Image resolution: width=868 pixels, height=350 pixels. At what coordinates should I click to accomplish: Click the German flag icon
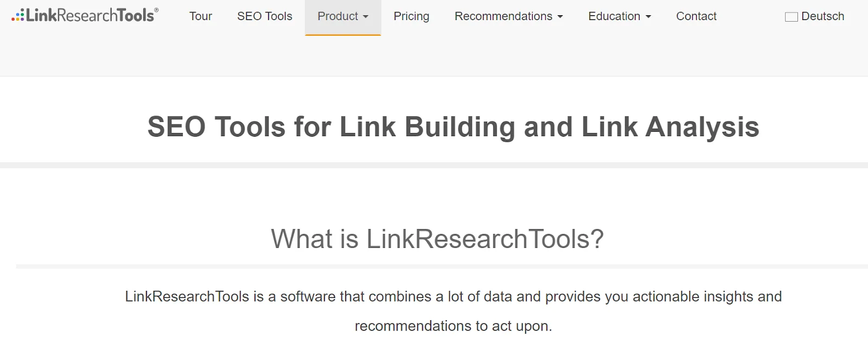[791, 17]
